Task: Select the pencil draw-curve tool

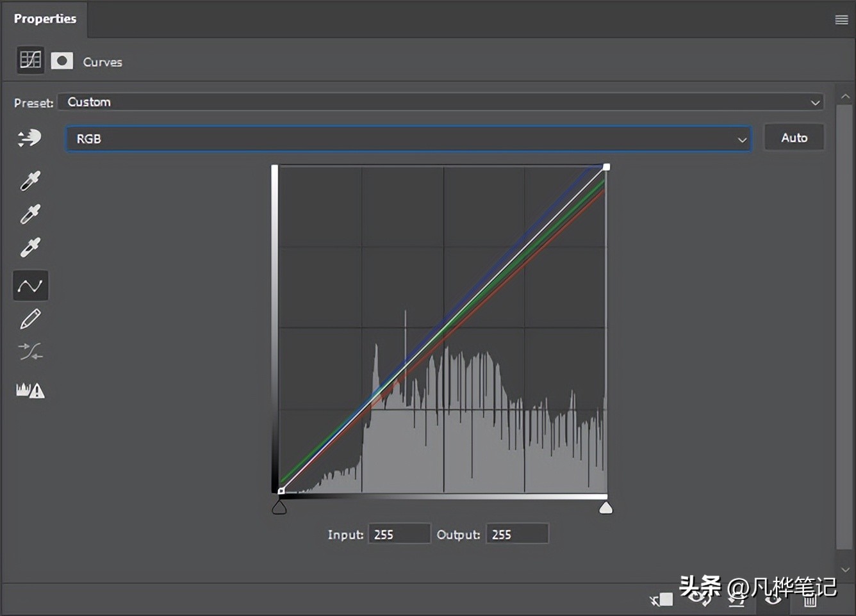Action: click(30, 319)
